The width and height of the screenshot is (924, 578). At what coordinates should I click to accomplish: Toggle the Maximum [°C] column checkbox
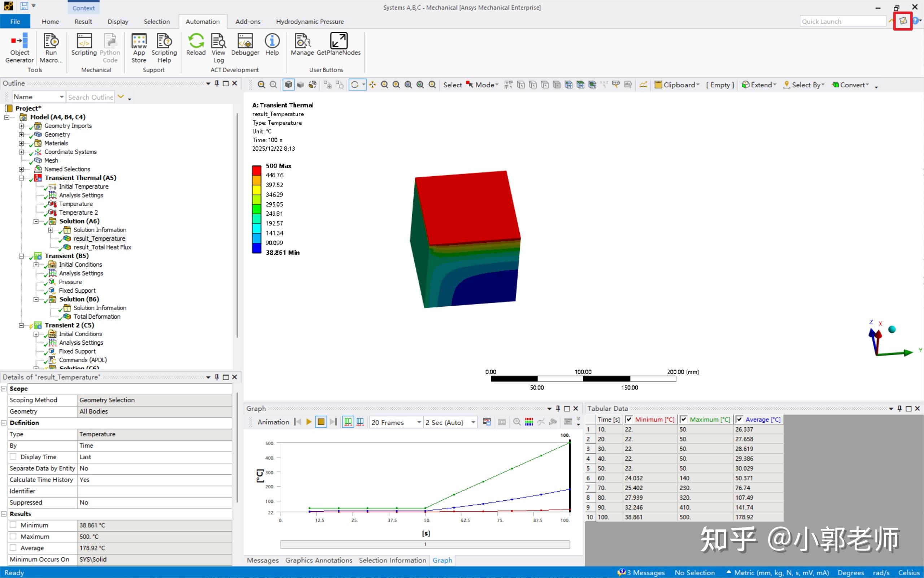(684, 419)
